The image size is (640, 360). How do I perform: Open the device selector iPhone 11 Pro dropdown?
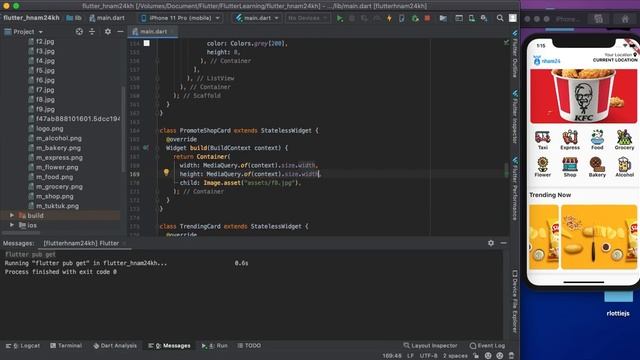pos(180,18)
